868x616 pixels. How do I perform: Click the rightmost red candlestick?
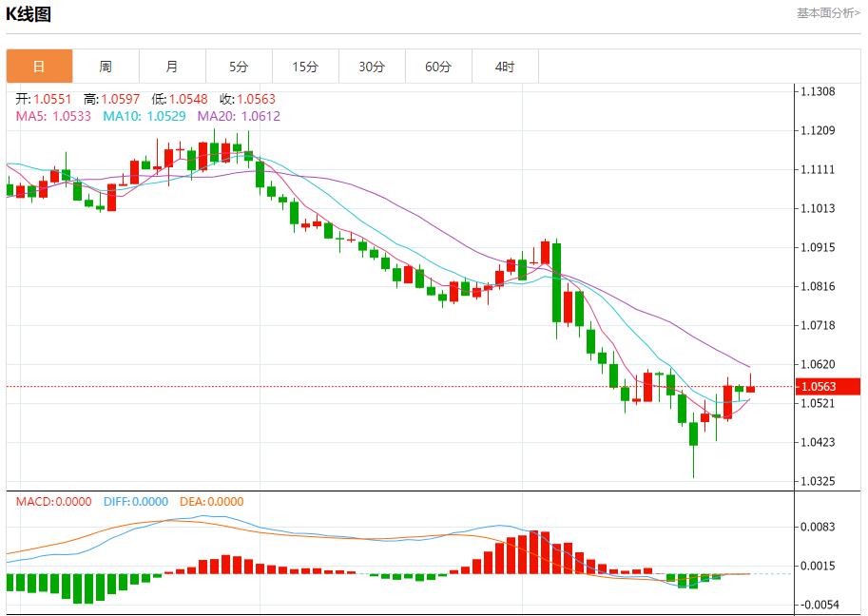(x=750, y=387)
